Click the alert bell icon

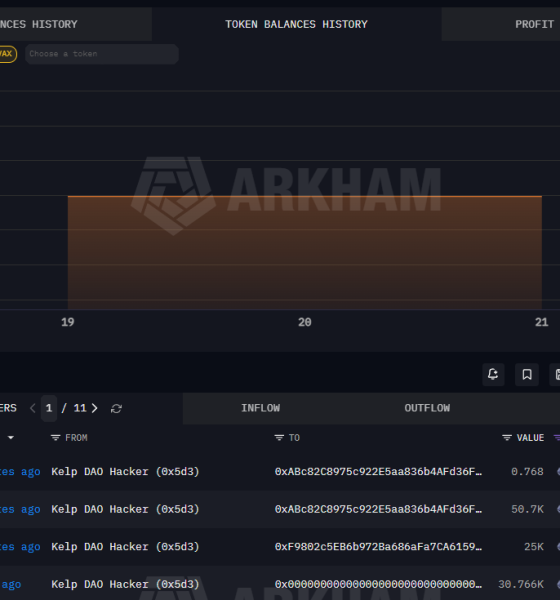493,374
